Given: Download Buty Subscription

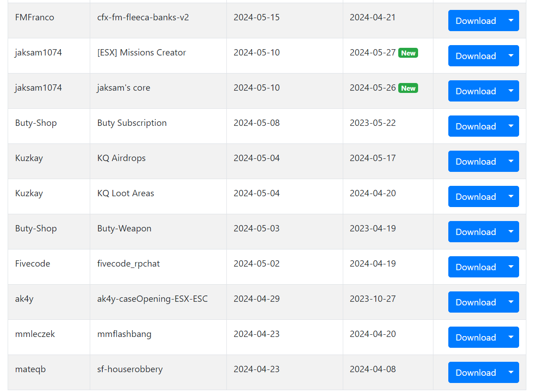Looking at the screenshot, I should 475,126.
